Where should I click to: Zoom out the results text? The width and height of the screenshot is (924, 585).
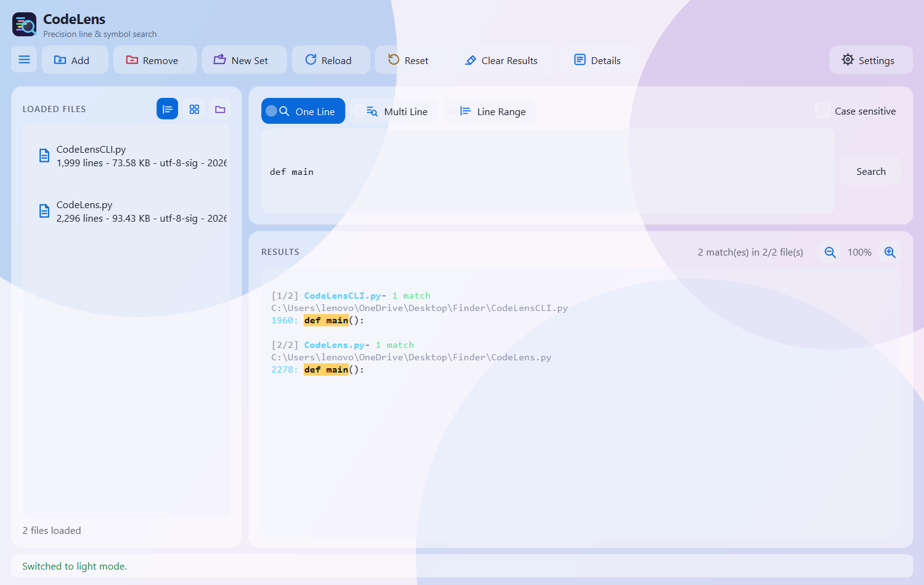(830, 252)
